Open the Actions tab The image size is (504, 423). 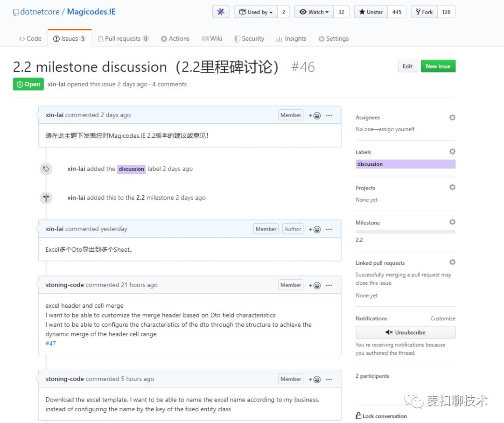pos(175,39)
